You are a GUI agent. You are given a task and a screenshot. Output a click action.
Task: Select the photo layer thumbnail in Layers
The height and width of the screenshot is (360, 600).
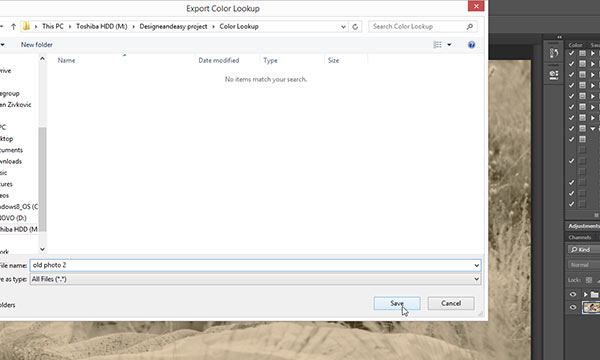tap(591, 307)
